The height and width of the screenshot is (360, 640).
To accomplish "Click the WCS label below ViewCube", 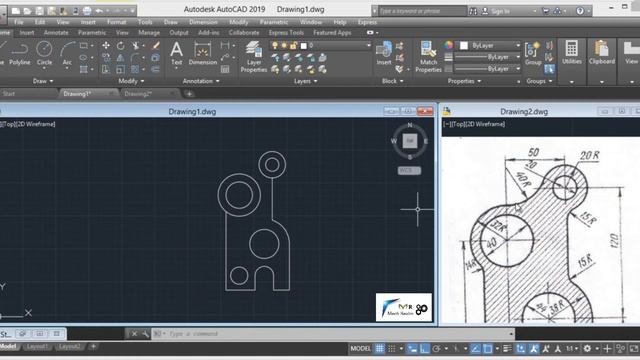I will tap(409, 170).
